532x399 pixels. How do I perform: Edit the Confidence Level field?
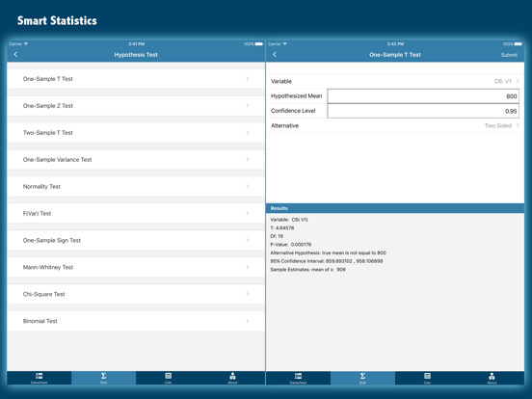(423, 111)
